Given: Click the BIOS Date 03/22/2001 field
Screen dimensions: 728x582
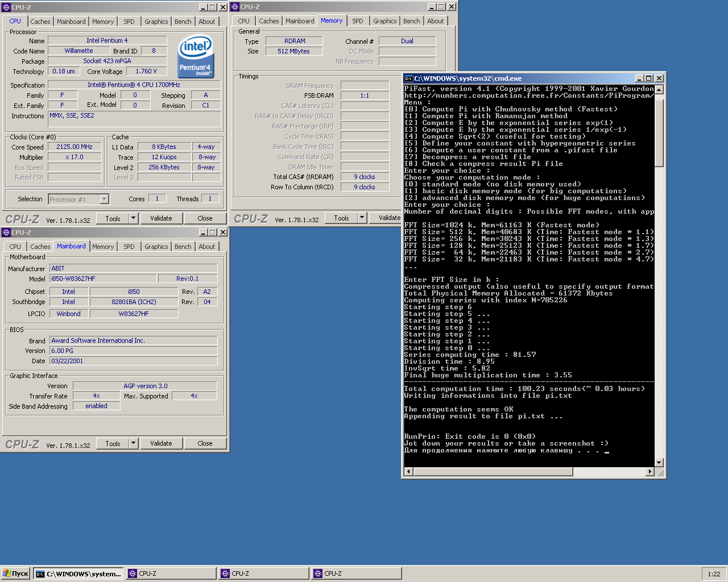Looking at the screenshot, I should (x=133, y=361).
